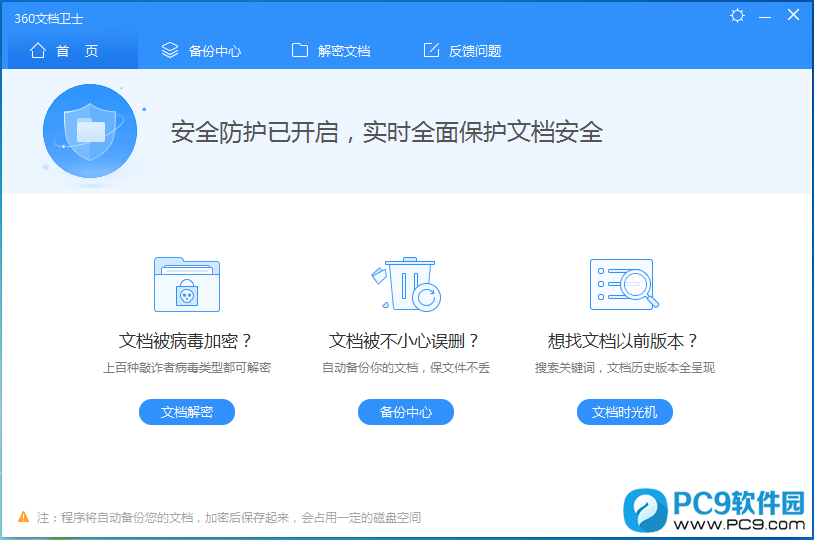The width and height of the screenshot is (814, 540).
Task: Click the 安全防护已开启 status headline
Action: (387, 132)
